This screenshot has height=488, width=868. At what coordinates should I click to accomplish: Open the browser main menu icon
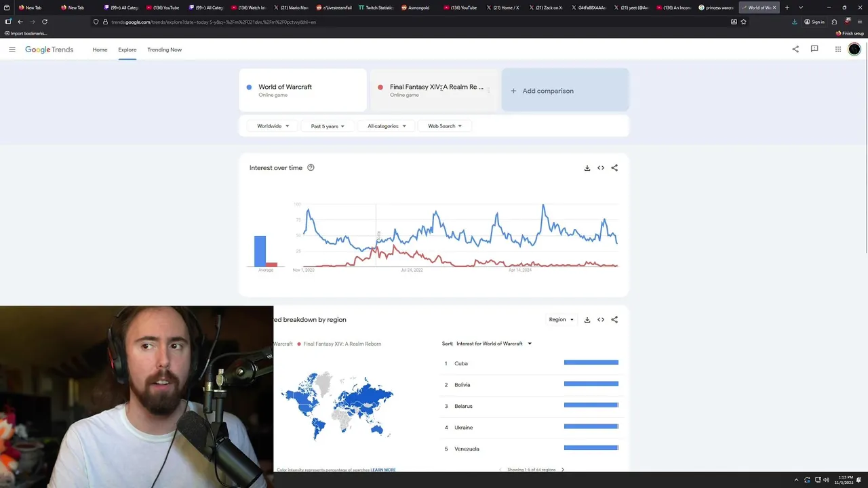859,22
